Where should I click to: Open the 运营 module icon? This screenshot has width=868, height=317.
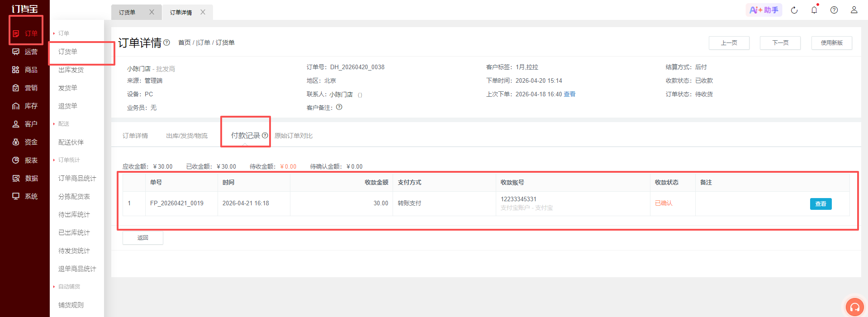(x=16, y=52)
